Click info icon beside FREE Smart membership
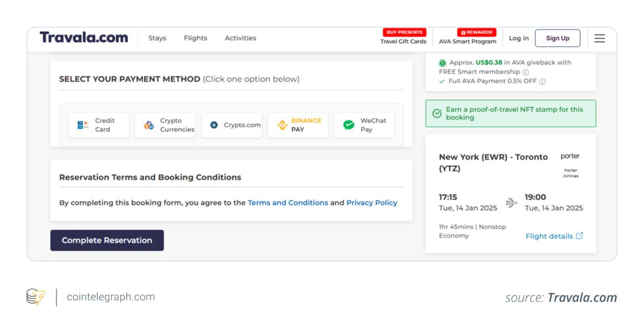Image resolution: width=644 pixels, height=333 pixels. (526, 72)
